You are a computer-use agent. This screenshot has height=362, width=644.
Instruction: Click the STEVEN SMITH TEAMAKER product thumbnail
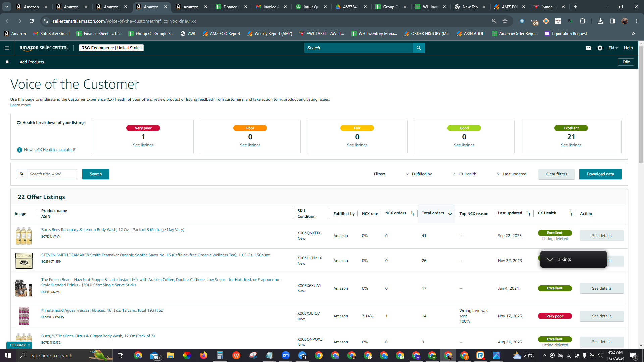[24, 261]
